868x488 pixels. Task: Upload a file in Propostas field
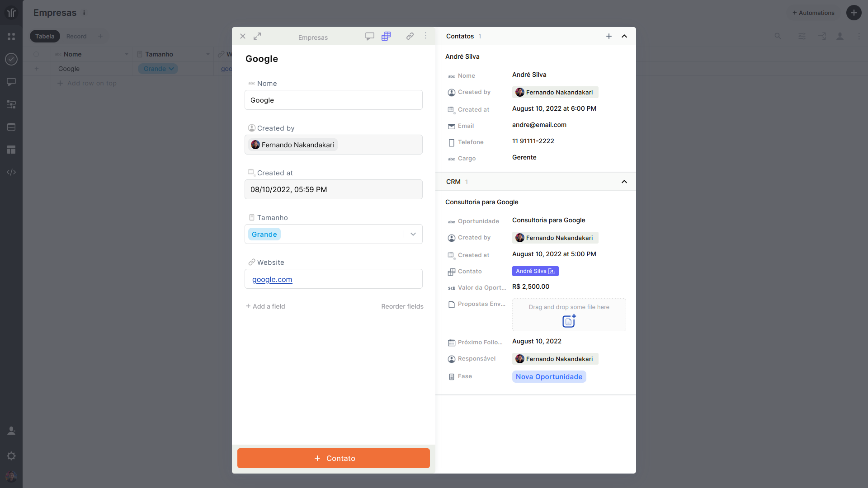pyautogui.click(x=569, y=321)
